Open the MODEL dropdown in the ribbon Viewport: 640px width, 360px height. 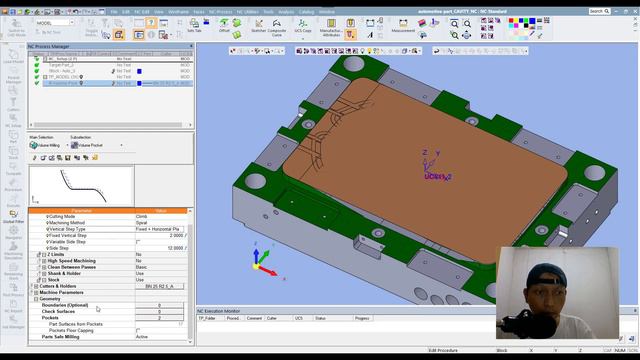[x=72, y=23]
